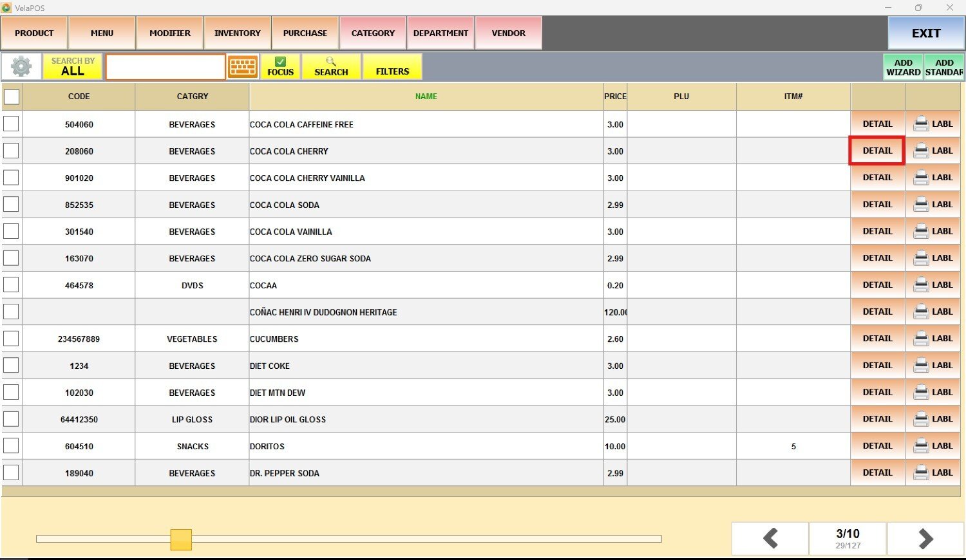Open the Search By ALL selector
Image resolution: width=966 pixels, height=560 pixels.
click(72, 67)
